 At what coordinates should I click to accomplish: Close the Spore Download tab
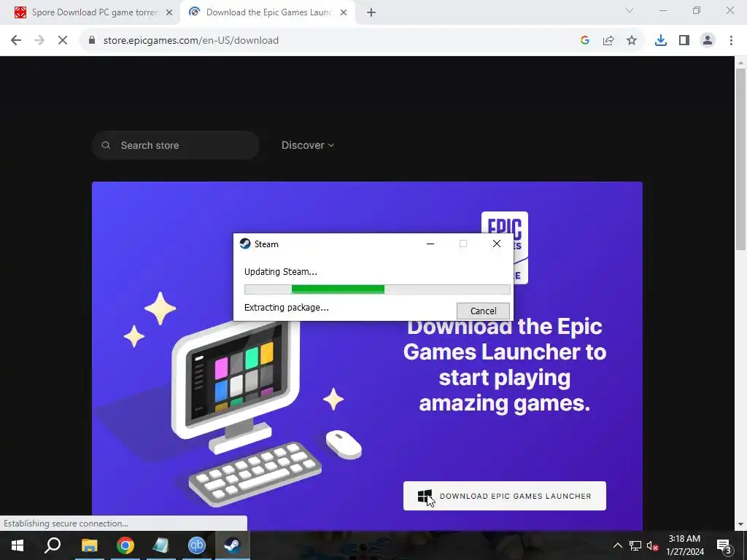tap(169, 13)
